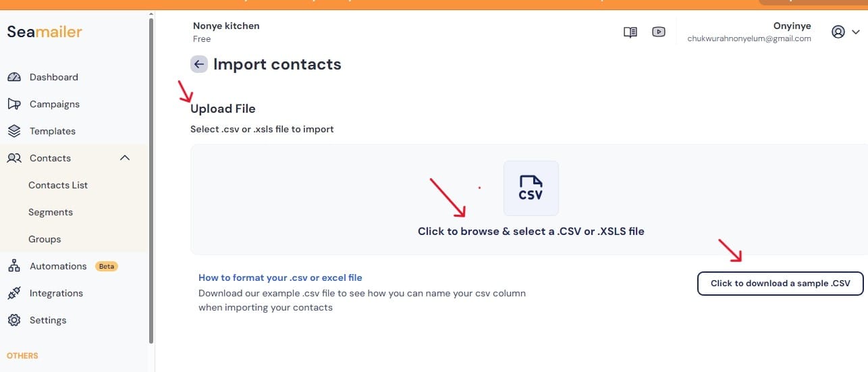Go to Segments in sidebar
The width and height of the screenshot is (868, 372).
click(51, 212)
